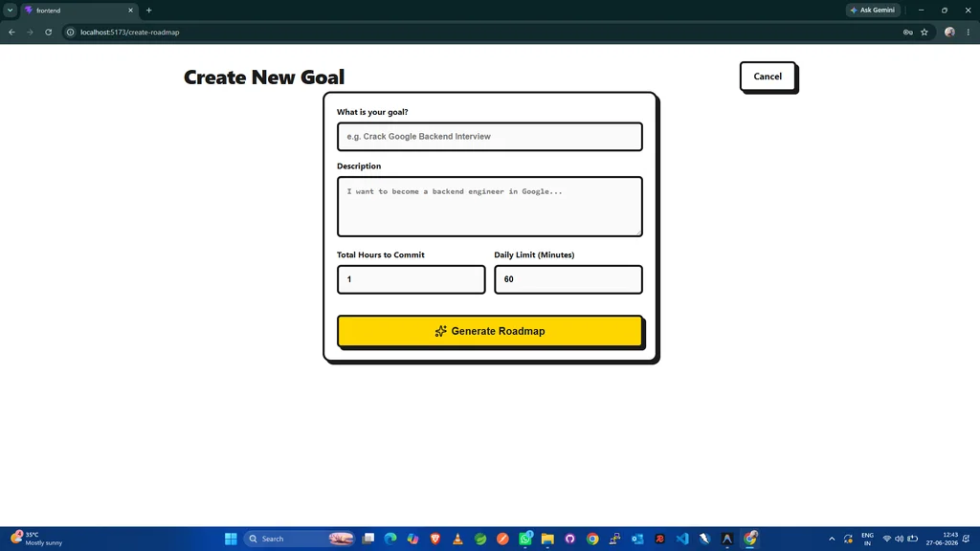980x551 pixels.
Task: Open Outlook from the taskbar
Action: pos(637,539)
